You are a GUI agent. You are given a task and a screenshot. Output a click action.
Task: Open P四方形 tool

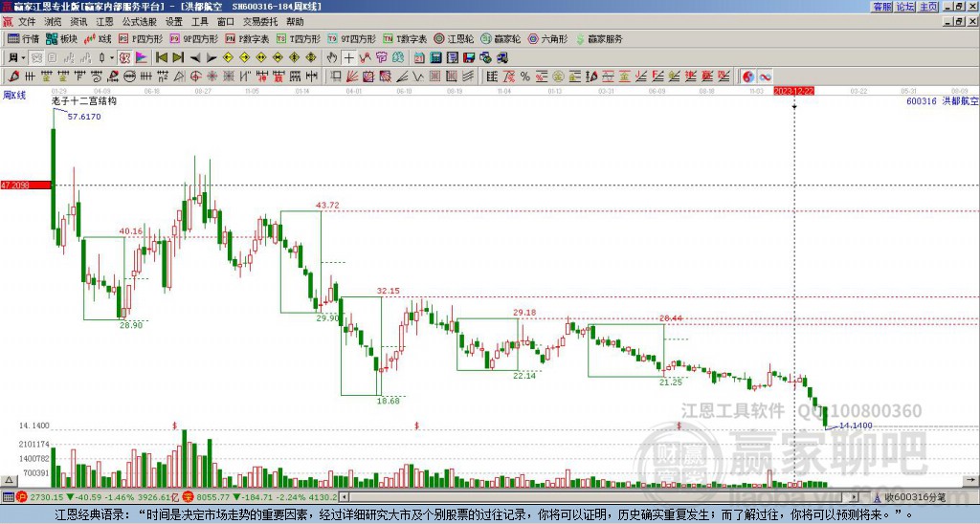[x=141, y=38]
